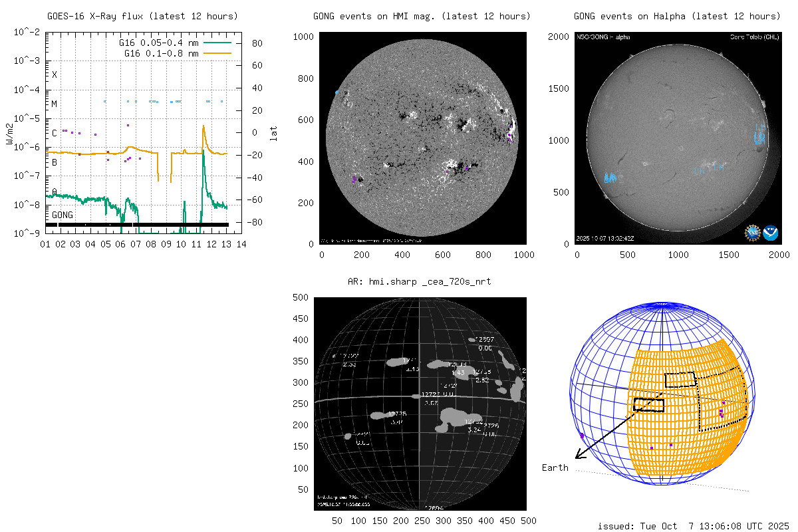Select the AR: hmi.sharp _cea_720s_nrt title
798x532 pixels.
click(x=420, y=282)
